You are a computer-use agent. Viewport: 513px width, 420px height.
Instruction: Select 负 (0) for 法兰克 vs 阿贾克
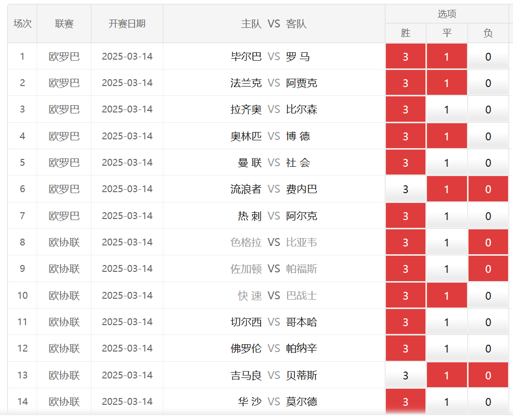coord(488,83)
